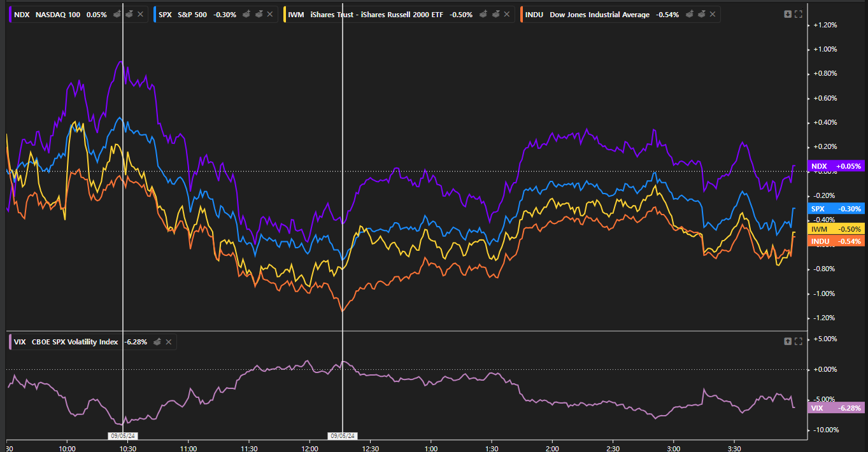This screenshot has width=868, height=452.
Task: Click the second layer icon for INDU
Action: [x=701, y=14]
